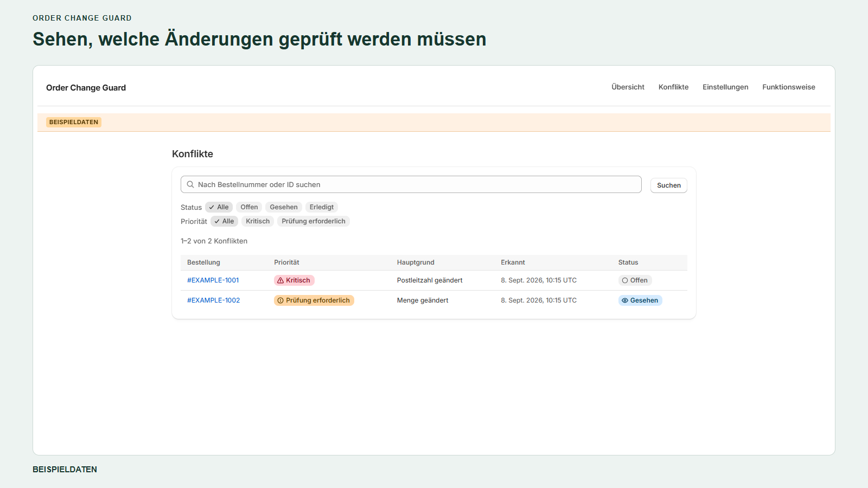
Task: Open order #EXAMPLE-1001 link
Action: [213, 280]
